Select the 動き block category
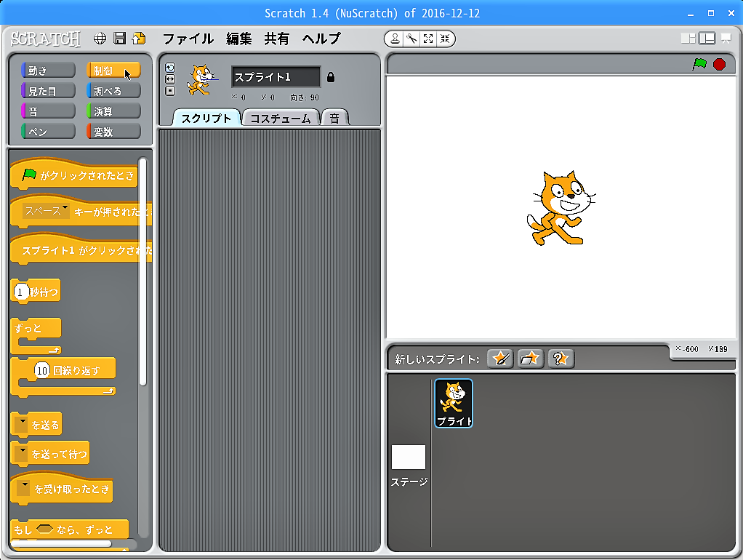Viewport: 743px width, 560px height. (48, 71)
